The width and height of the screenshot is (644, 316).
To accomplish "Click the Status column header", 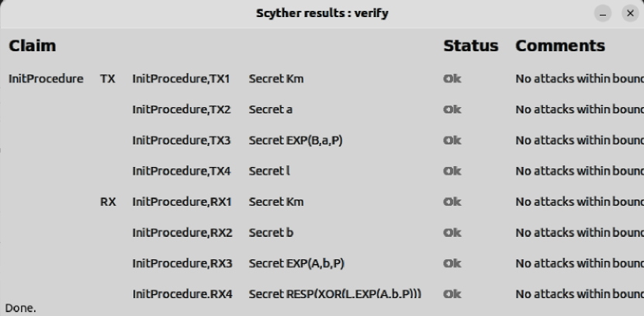I will tap(470, 47).
